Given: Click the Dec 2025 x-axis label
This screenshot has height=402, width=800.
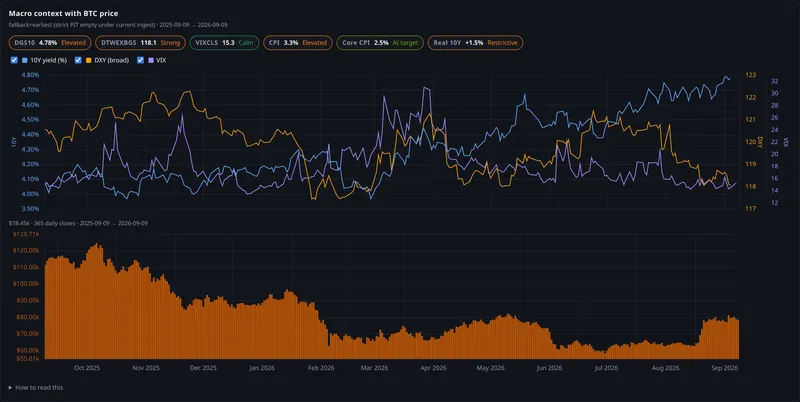Looking at the screenshot, I should (203, 368).
